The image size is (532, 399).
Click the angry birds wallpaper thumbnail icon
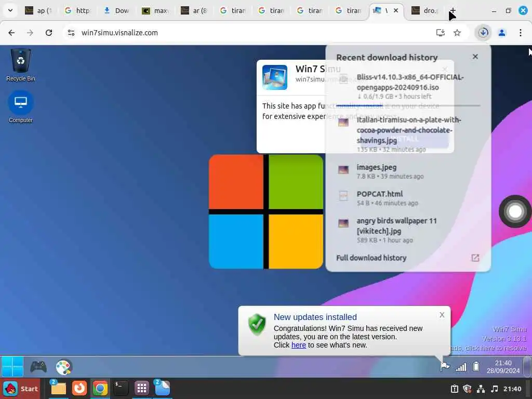point(343,223)
